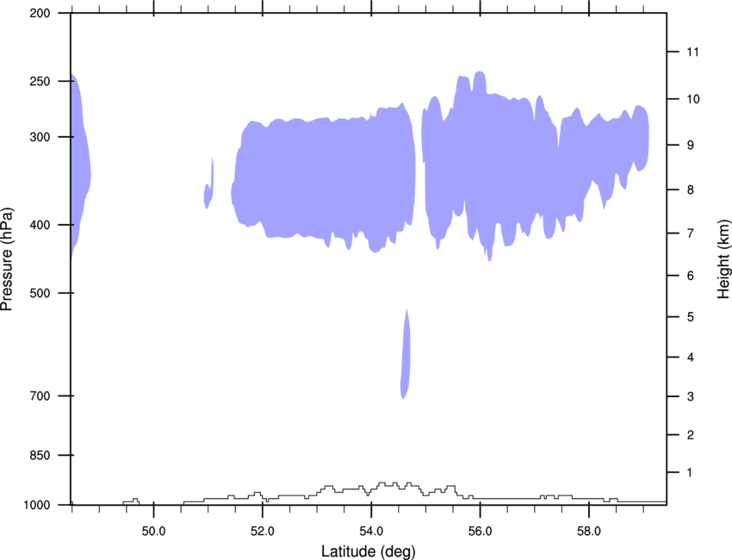Click the large blue region between 52 and 54 degrees
The height and width of the screenshot is (560, 732).
[x=323, y=180]
